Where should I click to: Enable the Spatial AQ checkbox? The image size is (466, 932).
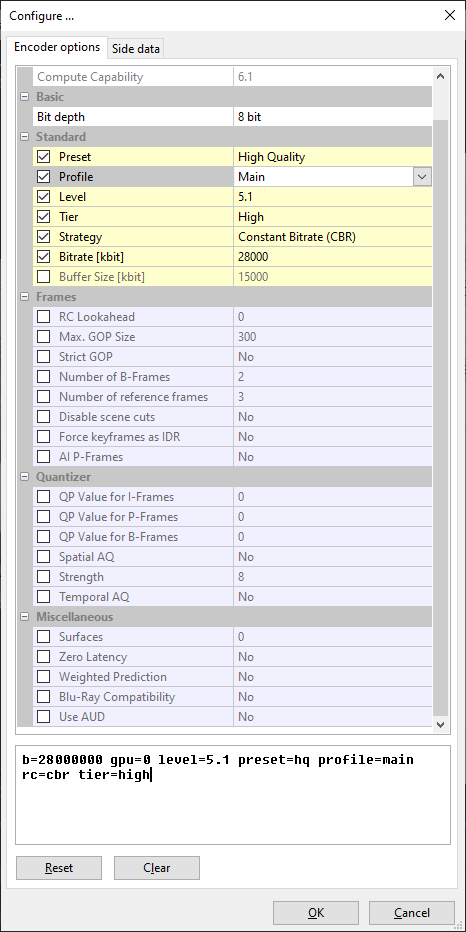click(43, 557)
